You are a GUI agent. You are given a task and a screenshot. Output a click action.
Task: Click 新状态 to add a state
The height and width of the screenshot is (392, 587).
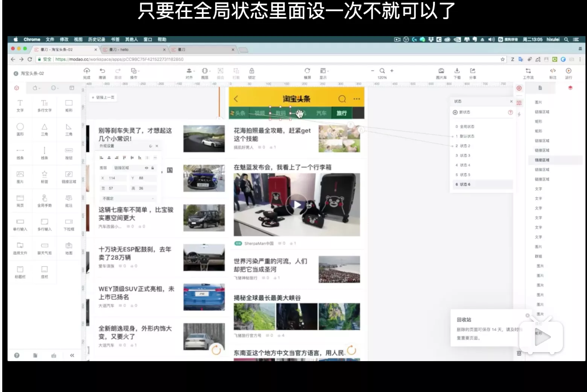pyautogui.click(x=461, y=112)
